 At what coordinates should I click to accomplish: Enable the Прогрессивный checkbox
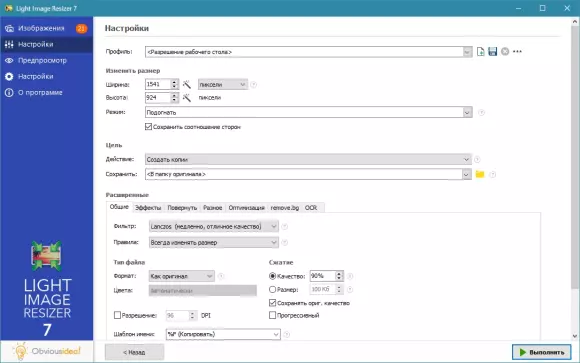273,315
